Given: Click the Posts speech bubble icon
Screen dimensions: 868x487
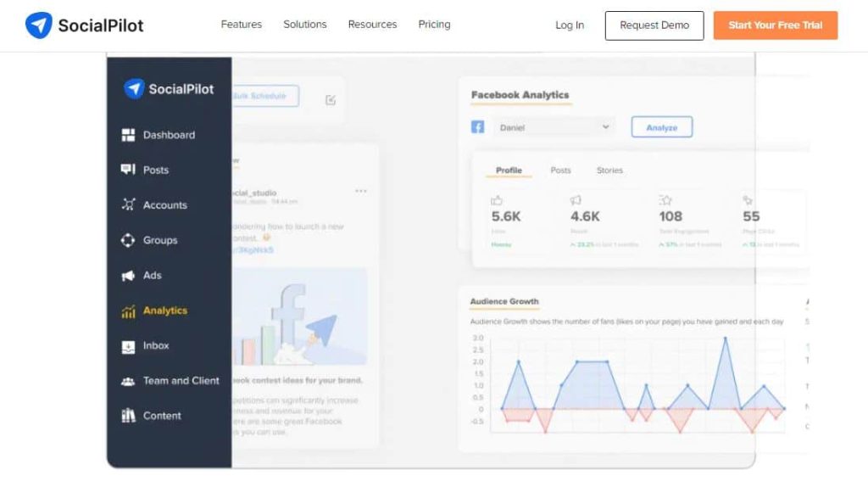Looking at the screenshot, I should [x=128, y=170].
